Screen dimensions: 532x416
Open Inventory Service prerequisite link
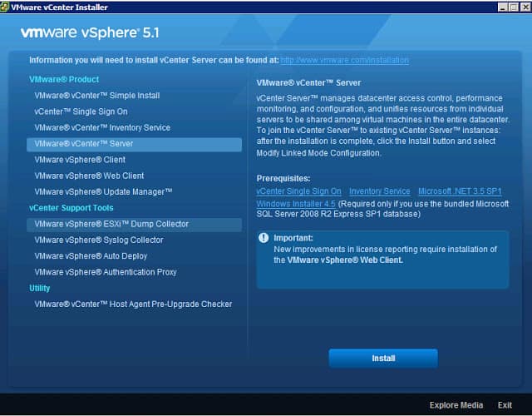(379, 191)
